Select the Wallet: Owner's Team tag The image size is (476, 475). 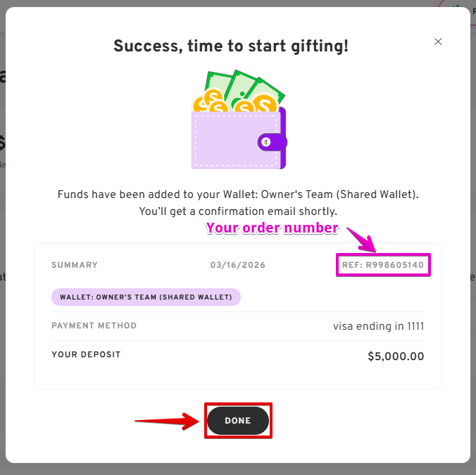tap(146, 297)
